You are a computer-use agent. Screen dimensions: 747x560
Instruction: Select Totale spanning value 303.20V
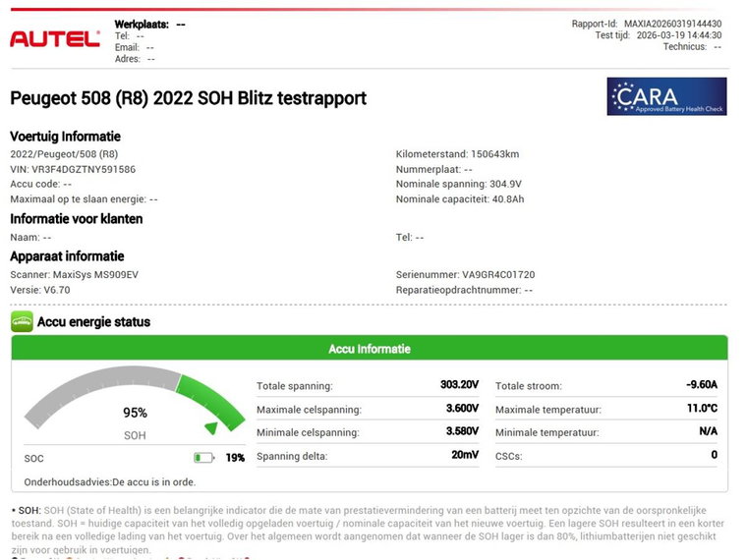(x=459, y=384)
